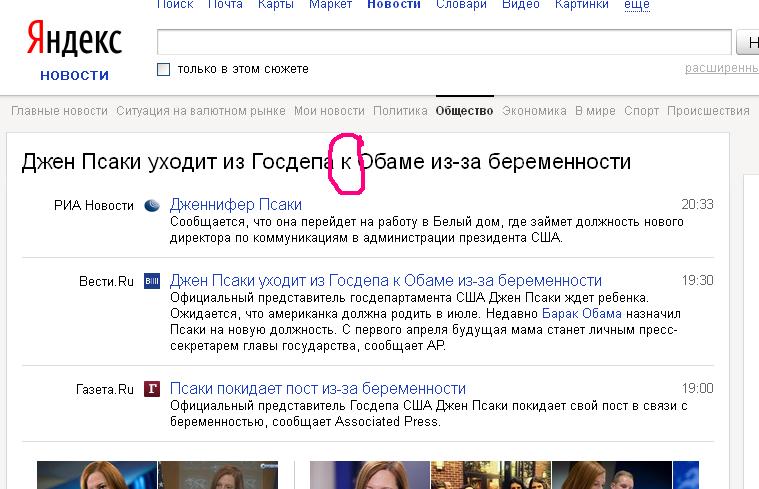
Task: Click the 20:33 timestamp
Action: [x=698, y=204]
